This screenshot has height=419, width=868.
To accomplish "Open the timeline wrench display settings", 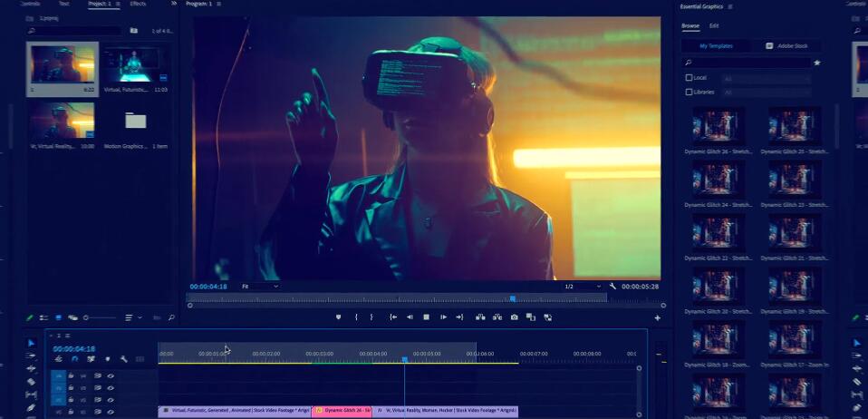I will point(123,359).
